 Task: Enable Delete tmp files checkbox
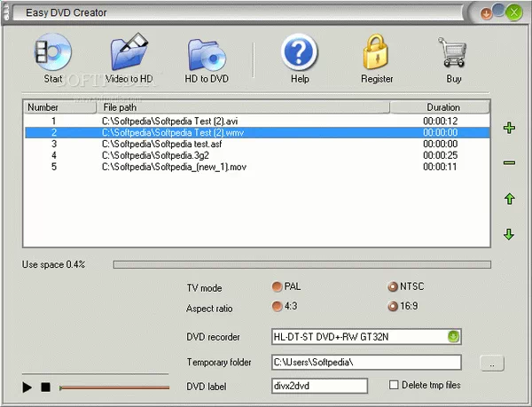395,385
